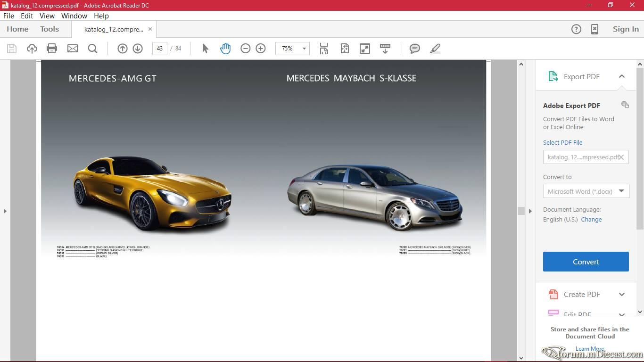Click the fit one full page icon
This screenshot has width=644, height=362.
tap(345, 49)
